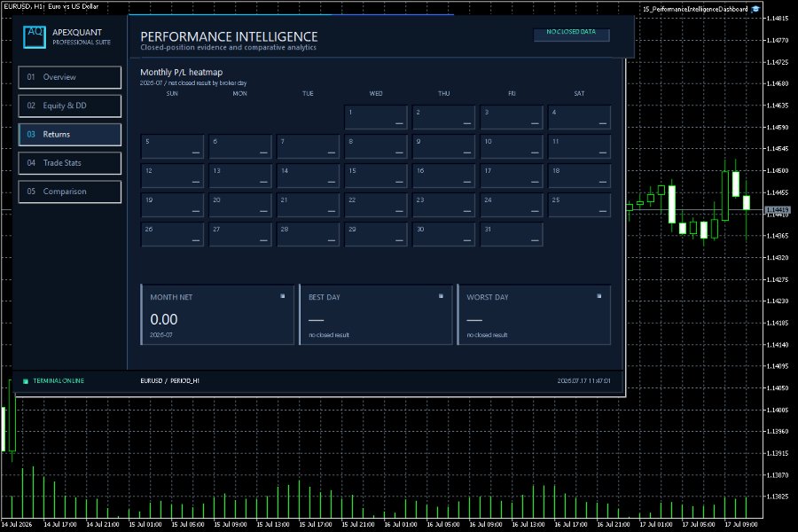This screenshot has width=798, height=532.
Task: Open the 04 Trade Stats tab
Action: pos(70,163)
